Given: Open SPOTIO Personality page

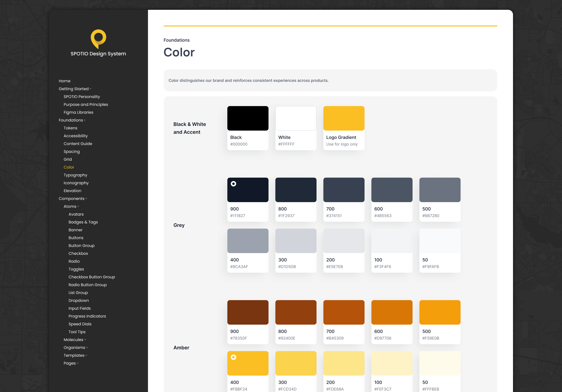Looking at the screenshot, I should pos(82,97).
